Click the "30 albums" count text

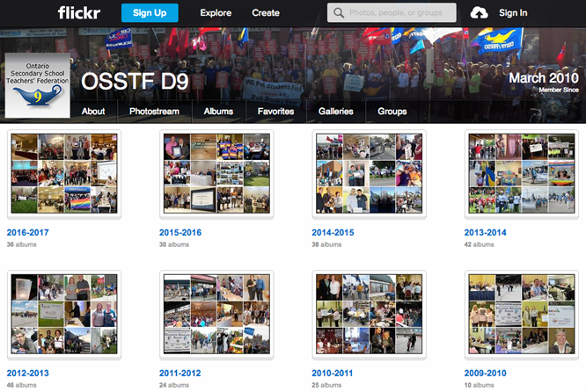point(174,244)
